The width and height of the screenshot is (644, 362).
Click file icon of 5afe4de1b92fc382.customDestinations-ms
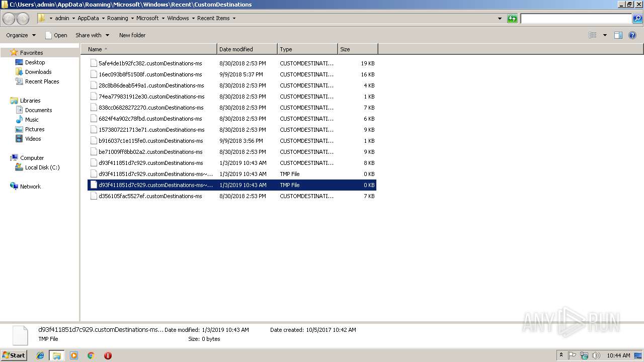tap(93, 63)
